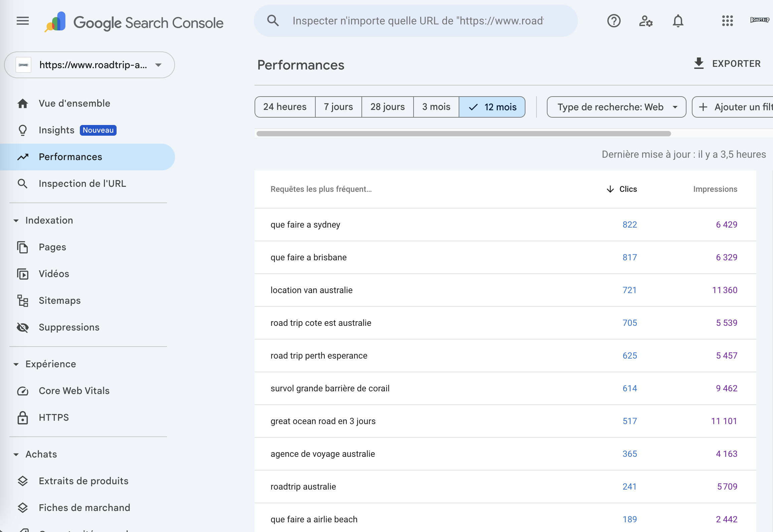Select the 12 mois date range
This screenshot has height=532, width=773.
(492, 107)
